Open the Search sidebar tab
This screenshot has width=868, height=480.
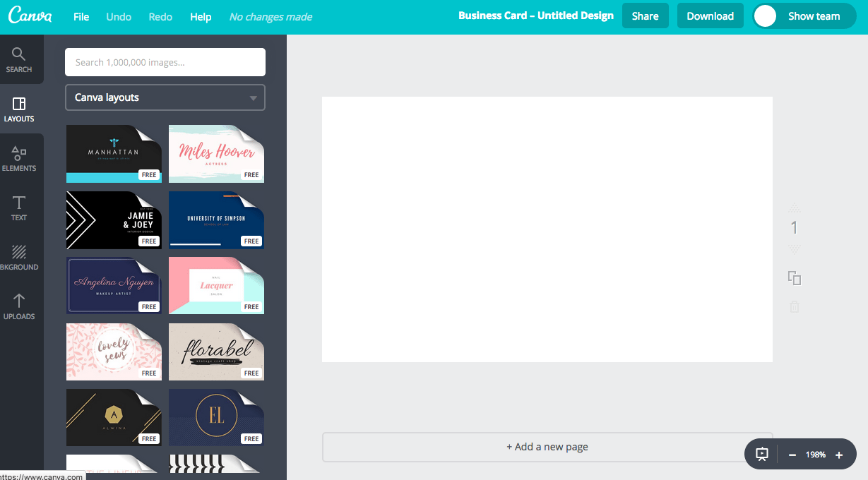[19, 60]
